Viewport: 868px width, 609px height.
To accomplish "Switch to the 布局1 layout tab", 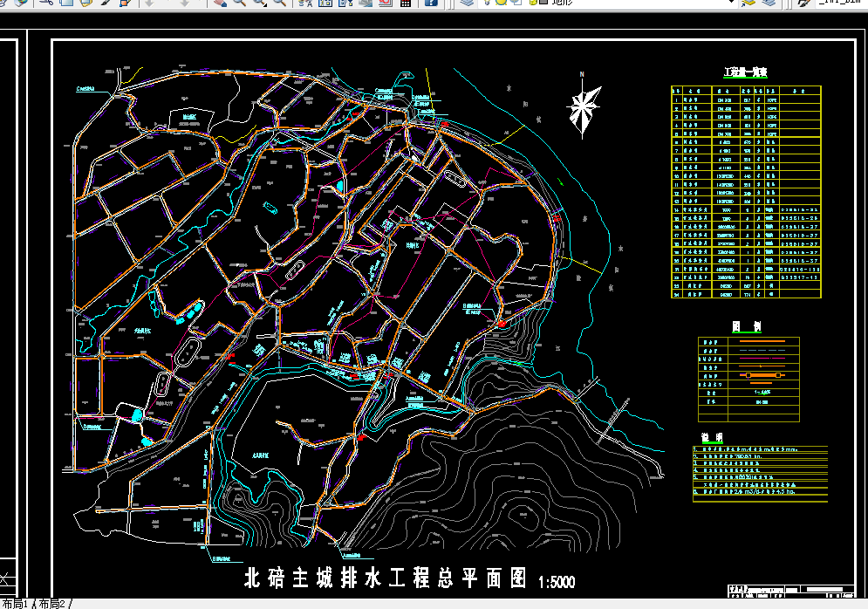I will click(x=16, y=602).
